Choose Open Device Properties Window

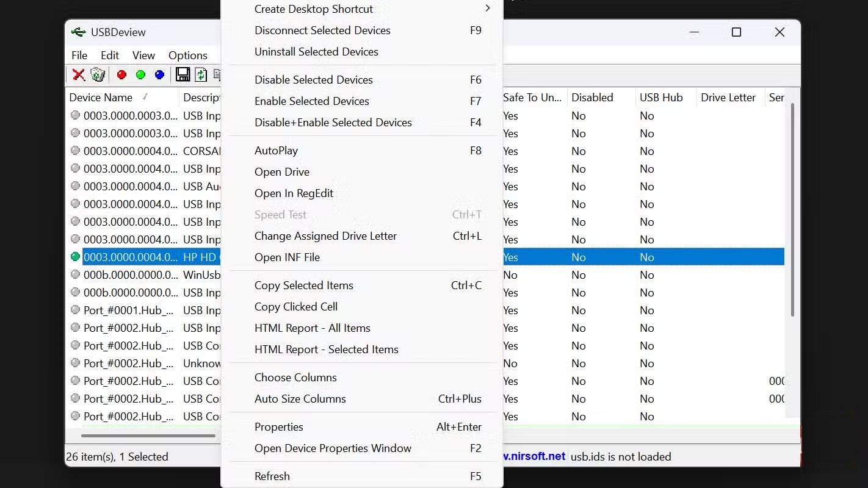click(x=362, y=448)
